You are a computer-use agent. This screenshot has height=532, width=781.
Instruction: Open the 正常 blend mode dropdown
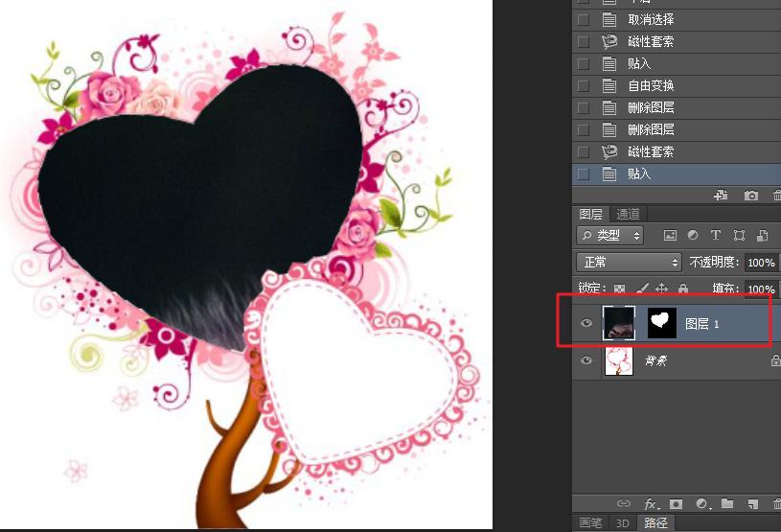[x=629, y=262]
